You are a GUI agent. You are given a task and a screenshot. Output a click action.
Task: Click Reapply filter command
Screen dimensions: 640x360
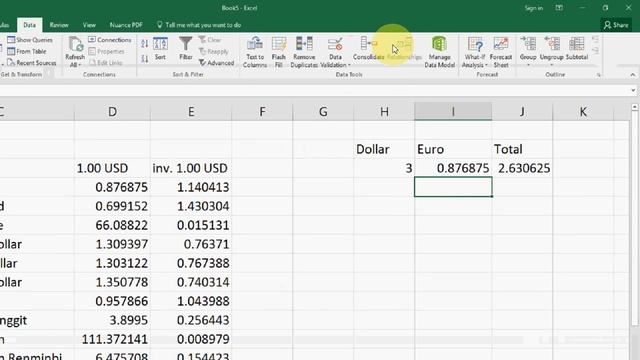click(214, 51)
